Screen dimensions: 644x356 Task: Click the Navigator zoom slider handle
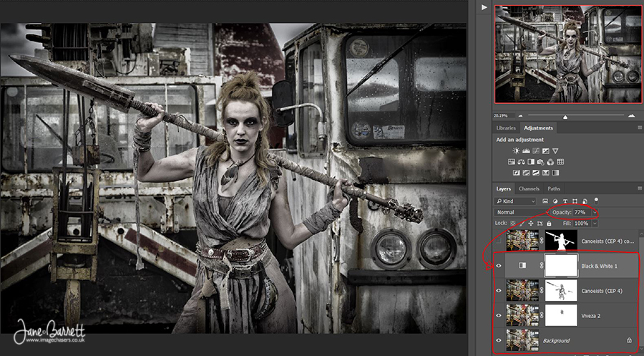565,117
